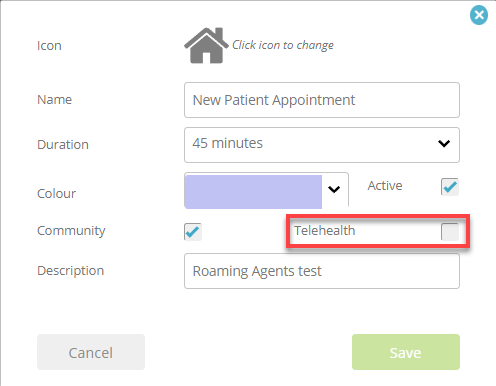Click the Duration label text
Image resolution: width=496 pixels, height=386 pixels.
click(63, 145)
